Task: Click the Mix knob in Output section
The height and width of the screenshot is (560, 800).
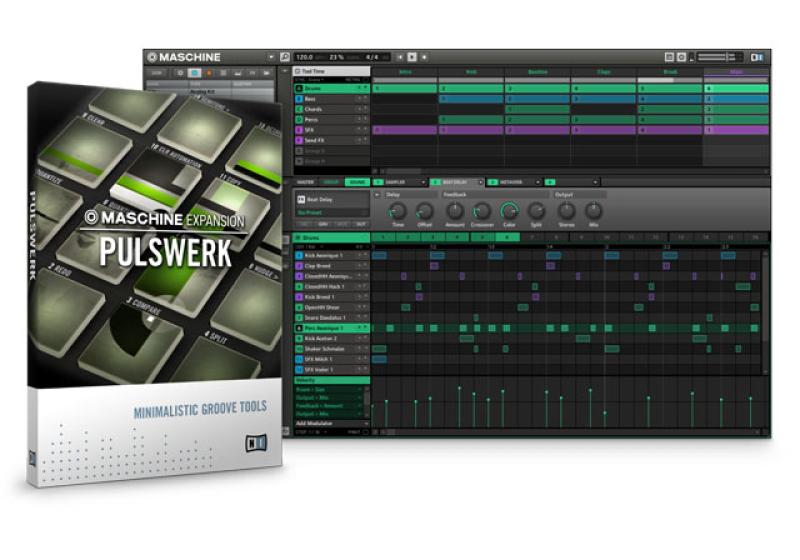Action: (594, 211)
